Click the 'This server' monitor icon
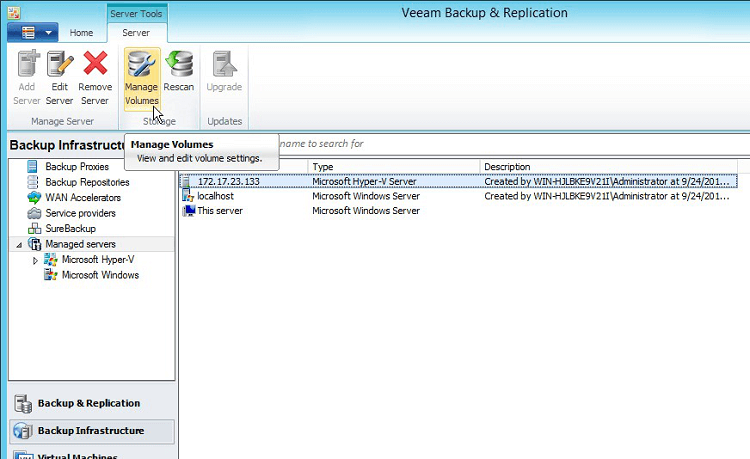The image size is (750, 459). click(189, 211)
